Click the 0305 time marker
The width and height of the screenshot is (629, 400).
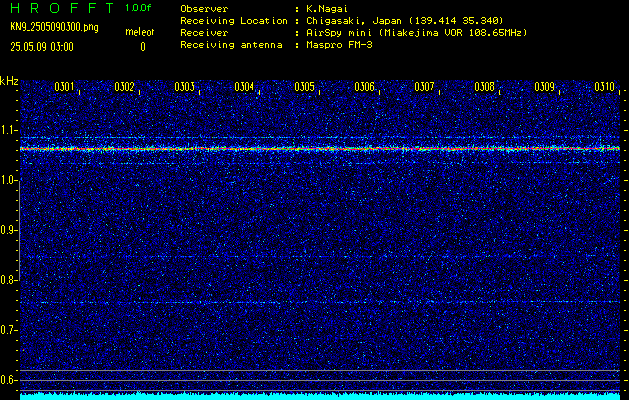point(304,87)
